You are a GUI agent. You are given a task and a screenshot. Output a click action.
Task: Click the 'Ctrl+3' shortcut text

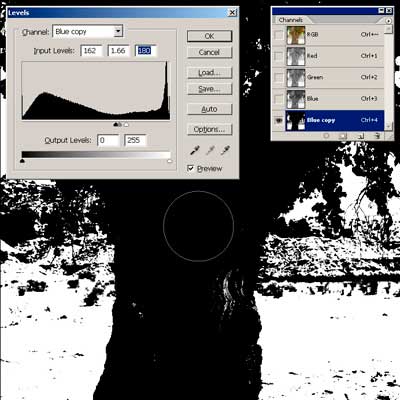[x=369, y=98]
